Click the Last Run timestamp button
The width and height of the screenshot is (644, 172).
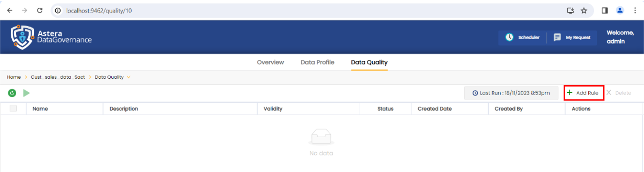click(x=511, y=93)
